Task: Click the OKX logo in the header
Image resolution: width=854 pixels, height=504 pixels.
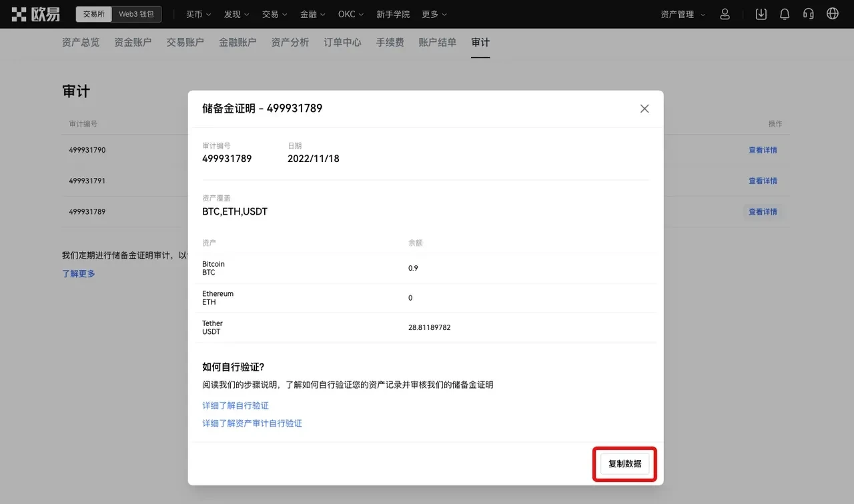Action: [35, 14]
